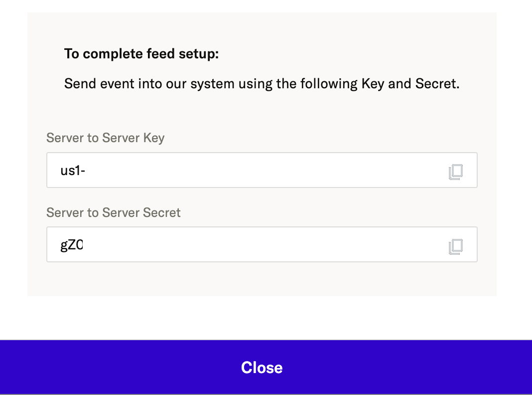
Task: Click the 'Server to Server Secret' label
Action: pos(113,212)
